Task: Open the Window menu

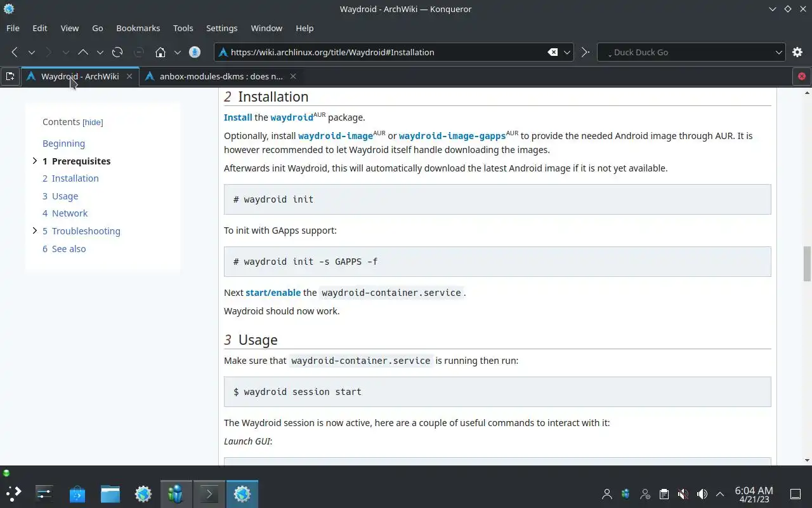Action: pyautogui.click(x=266, y=28)
